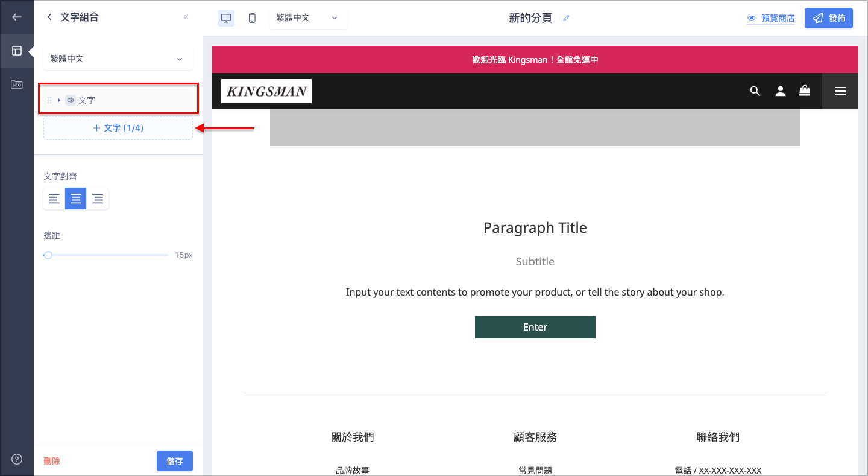The height and width of the screenshot is (476, 868).
Task: Collapse the side panel with double chevron
Action: pyautogui.click(x=186, y=17)
